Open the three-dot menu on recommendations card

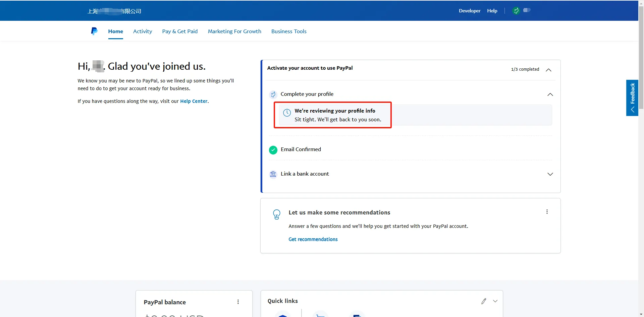(547, 212)
